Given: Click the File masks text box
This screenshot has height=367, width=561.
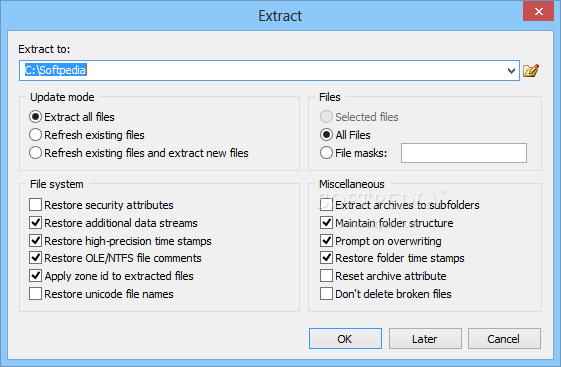Looking at the screenshot, I should [464, 153].
